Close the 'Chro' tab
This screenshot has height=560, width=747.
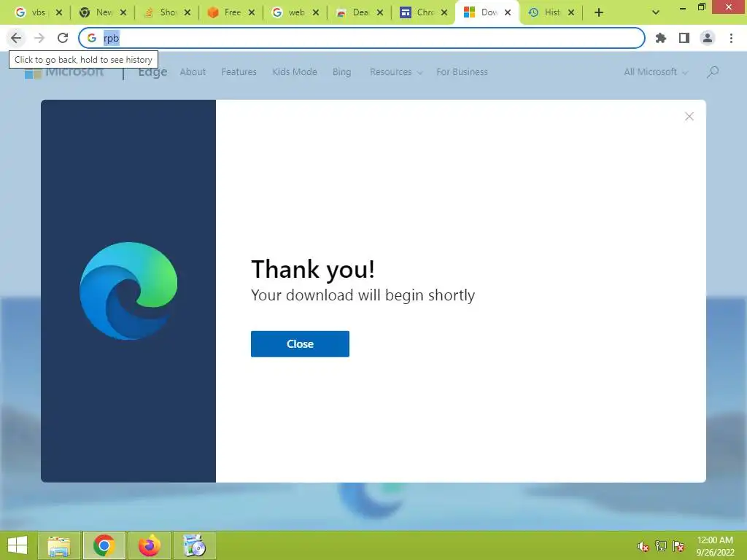point(444,13)
